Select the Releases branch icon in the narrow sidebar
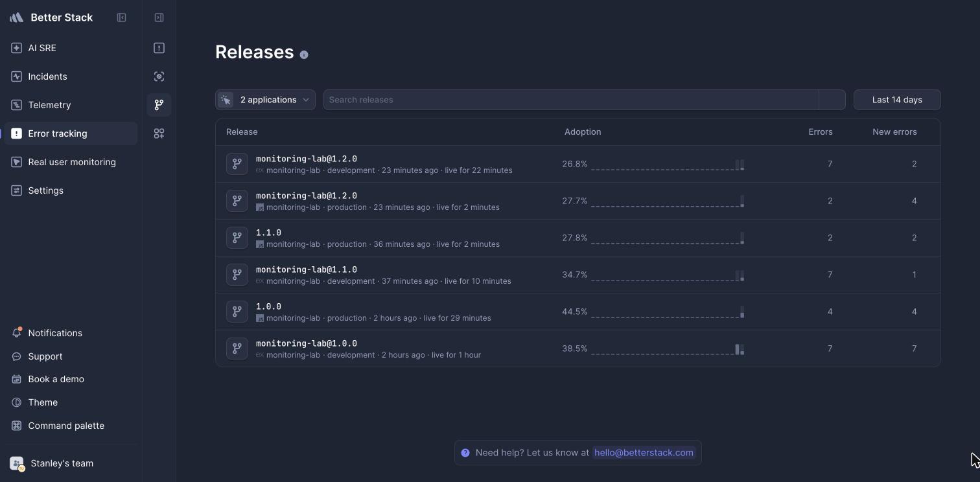Image resolution: width=980 pixels, height=482 pixels. coord(159,105)
